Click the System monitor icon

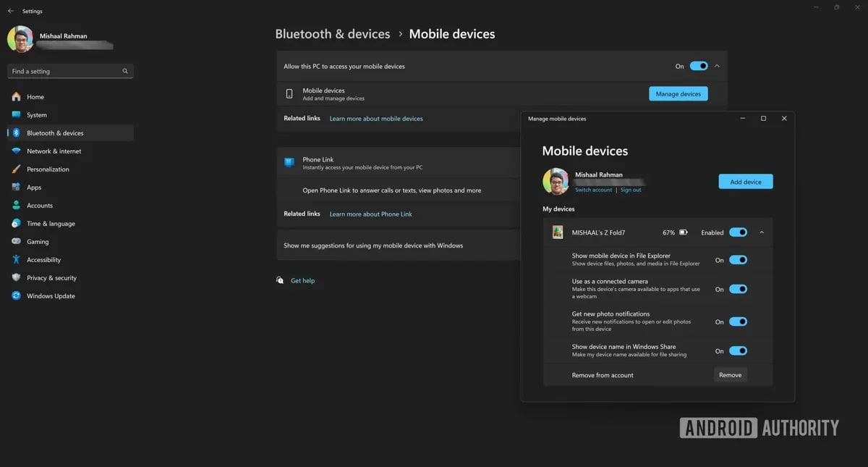(16, 115)
